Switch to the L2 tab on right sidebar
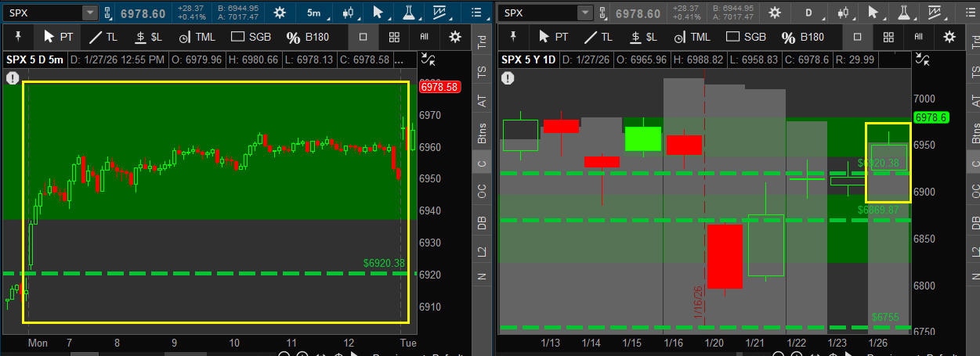Viewport: 980px width, 356px height. 975,251
